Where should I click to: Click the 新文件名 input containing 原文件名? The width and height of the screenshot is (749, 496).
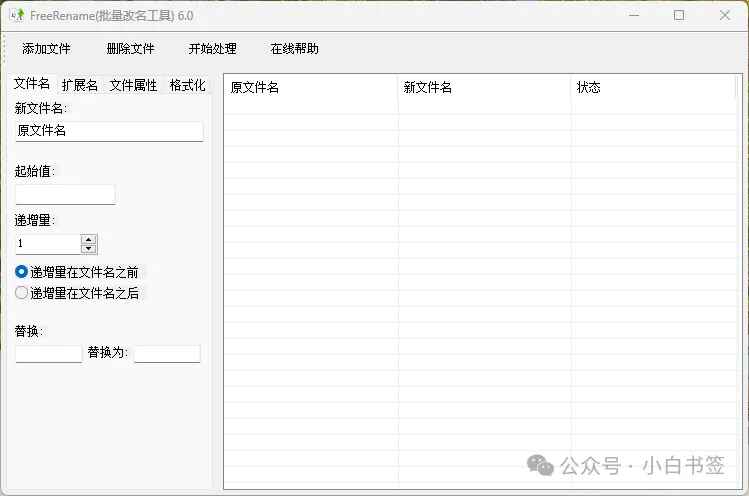(109, 131)
